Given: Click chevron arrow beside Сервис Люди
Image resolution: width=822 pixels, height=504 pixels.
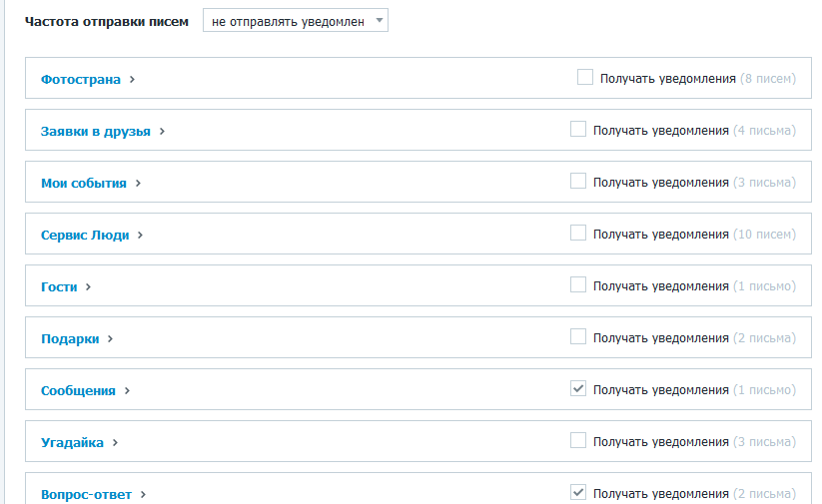Looking at the screenshot, I should 140,235.
